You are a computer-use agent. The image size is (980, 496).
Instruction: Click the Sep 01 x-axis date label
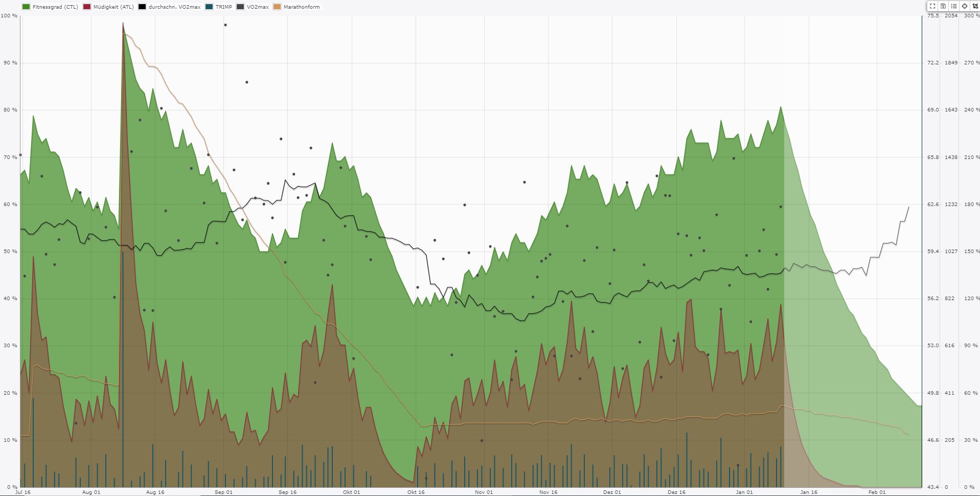[x=223, y=492]
